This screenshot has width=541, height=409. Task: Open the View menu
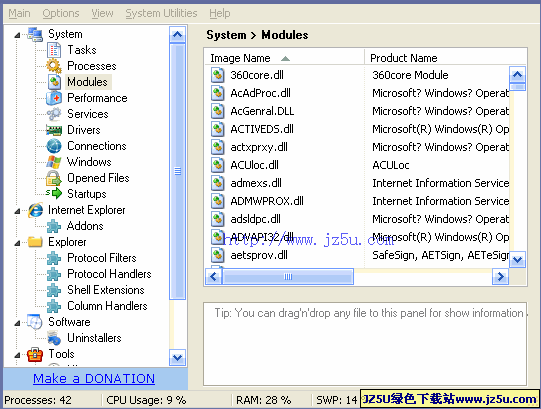coord(102,13)
